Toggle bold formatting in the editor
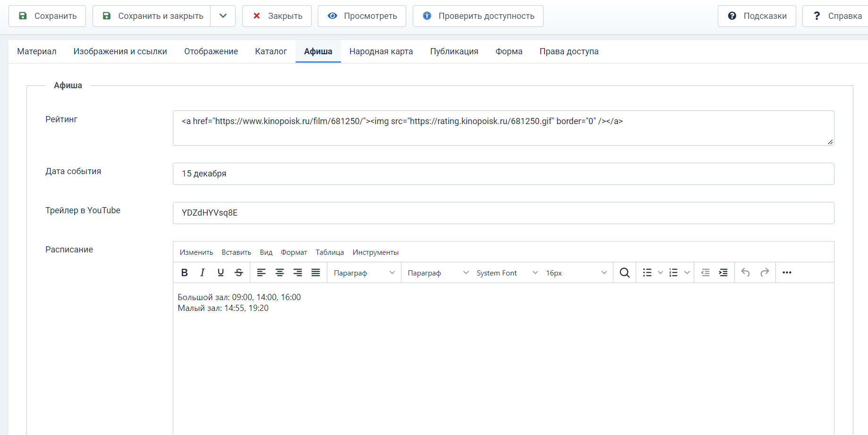The image size is (868, 435). [185, 273]
